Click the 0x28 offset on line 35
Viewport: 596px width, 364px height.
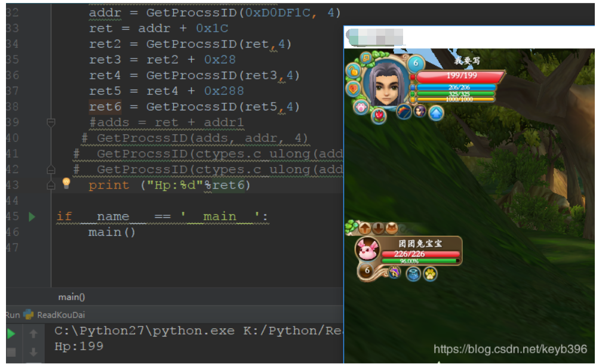point(220,60)
